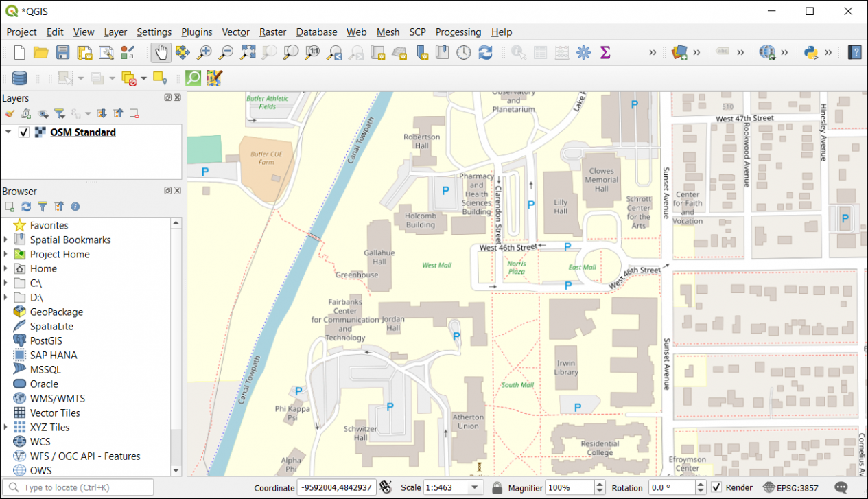Open the Processing Toolbox gear icon
Screen dimensions: 868x499
pos(584,52)
